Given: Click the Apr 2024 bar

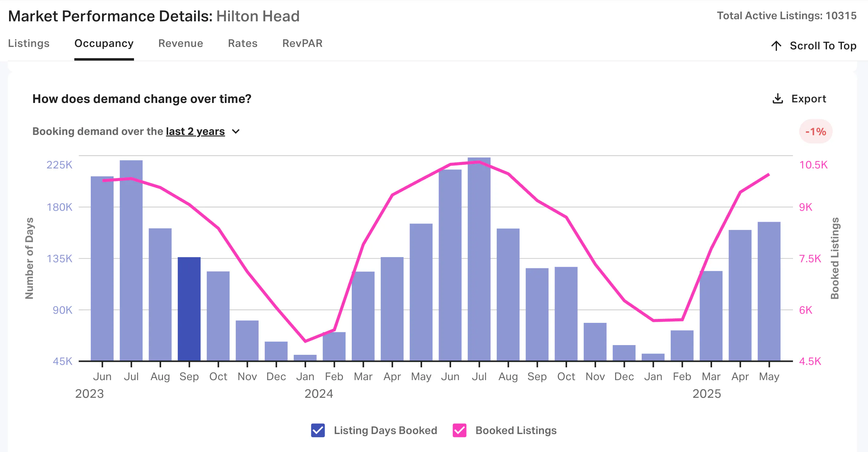Looking at the screenshot, I should (x=392, y=309).
